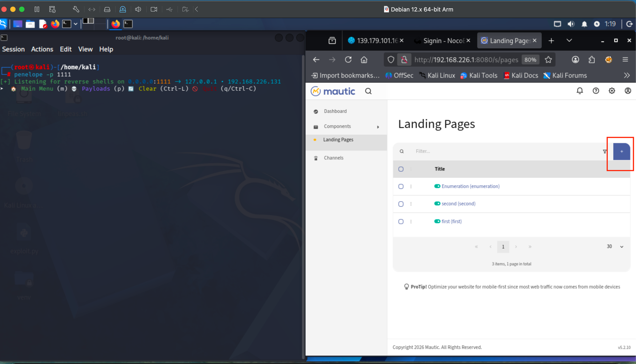This screenshot has height=364, width=636.
Task: Open the Firefox account icon
Action: click(x=575, y=59)
